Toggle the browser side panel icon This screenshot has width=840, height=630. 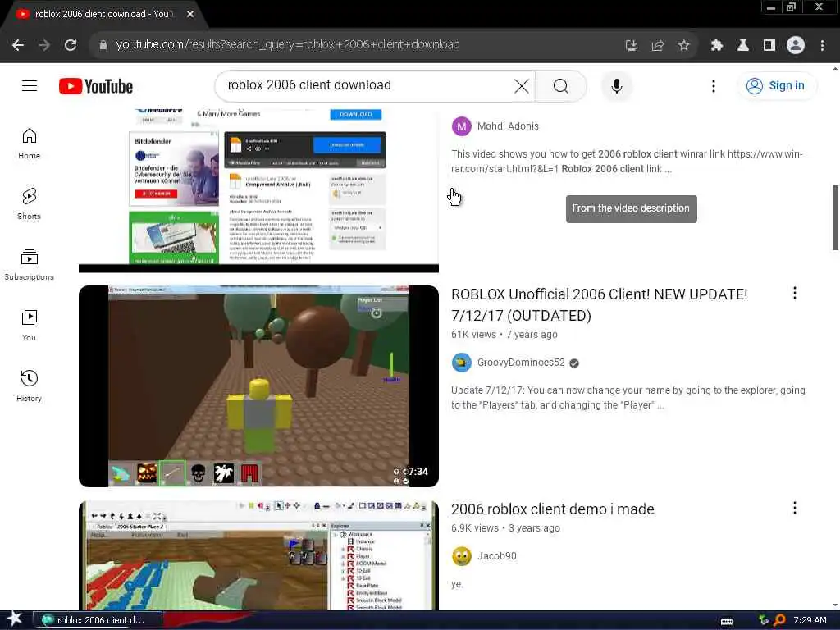pos(769,46)
